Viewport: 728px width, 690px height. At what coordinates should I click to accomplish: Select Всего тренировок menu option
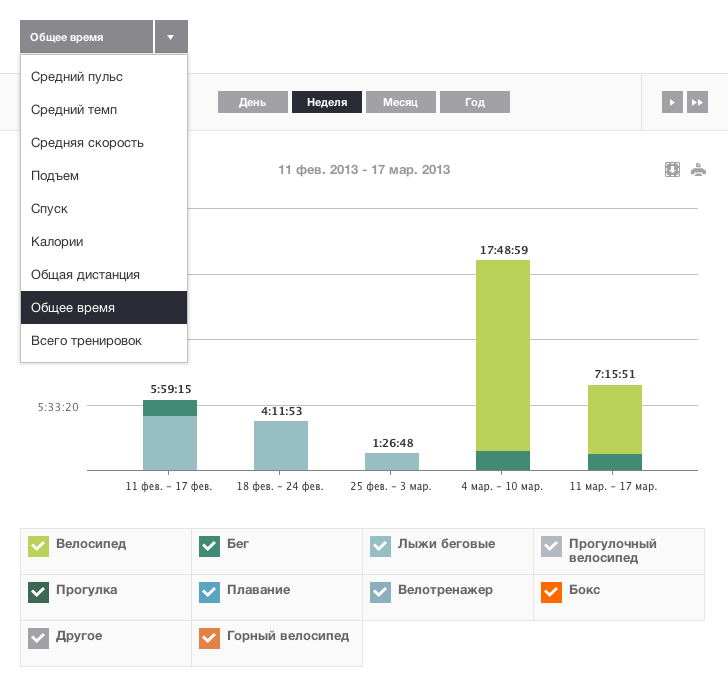86,340
